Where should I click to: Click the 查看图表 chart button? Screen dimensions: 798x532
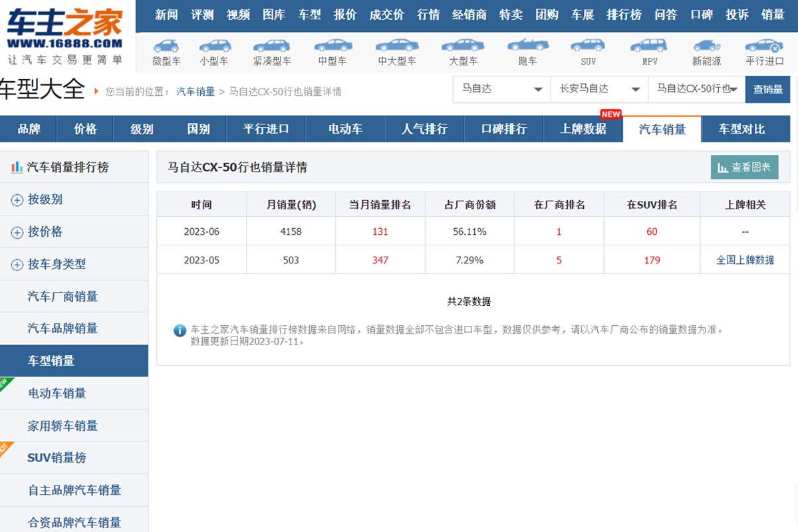coord(744,168)
